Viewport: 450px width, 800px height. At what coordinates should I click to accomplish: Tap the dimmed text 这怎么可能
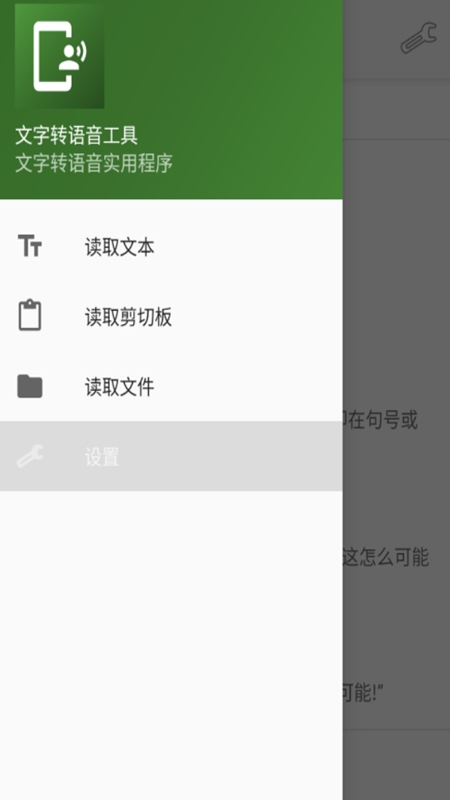tap(385, 557)
